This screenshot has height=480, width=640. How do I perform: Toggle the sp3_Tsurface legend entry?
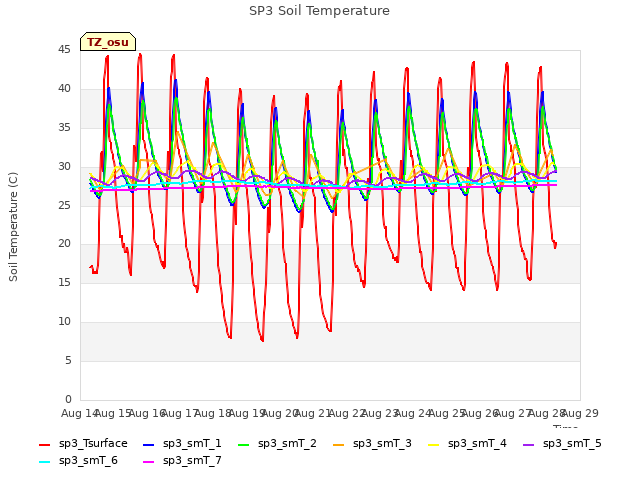point(83,444)
